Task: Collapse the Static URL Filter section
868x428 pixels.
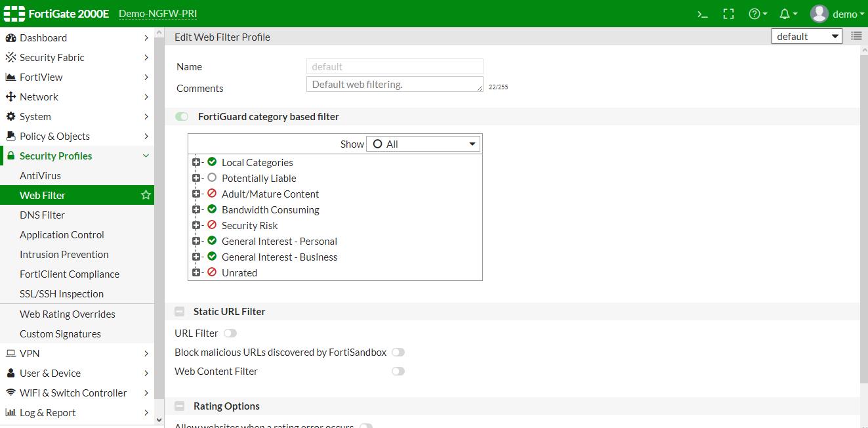Action: [x=179, y=312]
